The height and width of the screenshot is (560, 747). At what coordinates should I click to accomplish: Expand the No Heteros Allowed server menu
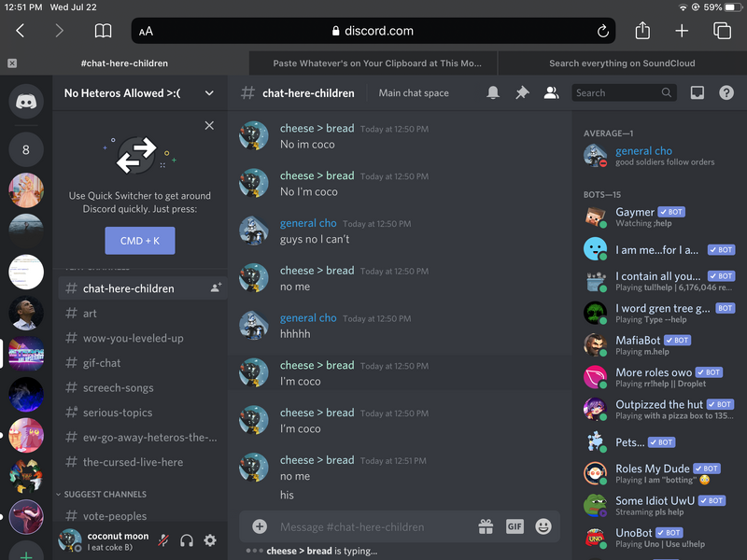[209, 93]
